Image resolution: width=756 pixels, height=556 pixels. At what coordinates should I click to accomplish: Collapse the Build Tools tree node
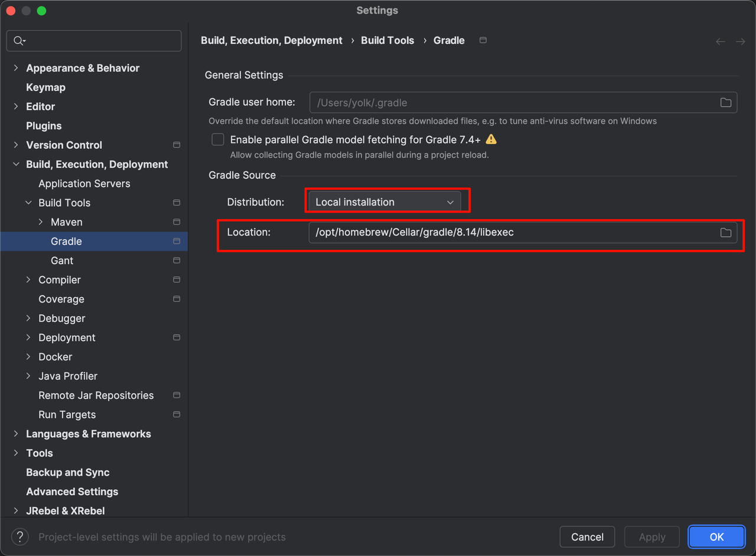(28, 203)
